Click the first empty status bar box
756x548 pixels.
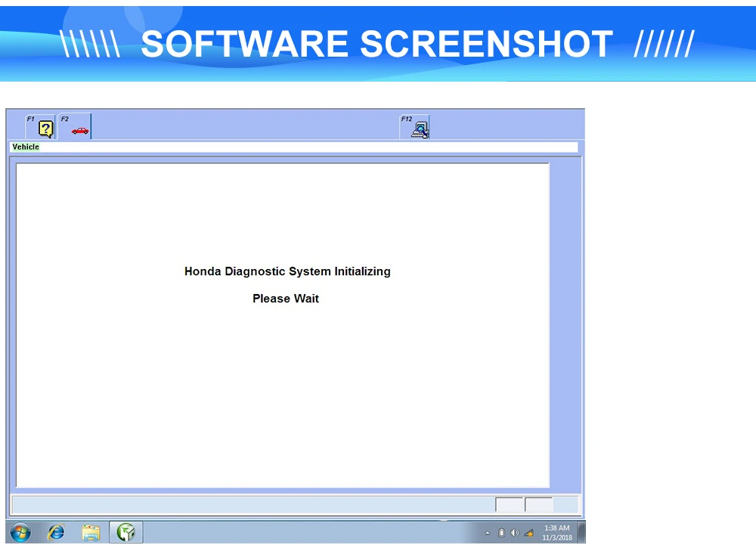(x=509, y=505)
